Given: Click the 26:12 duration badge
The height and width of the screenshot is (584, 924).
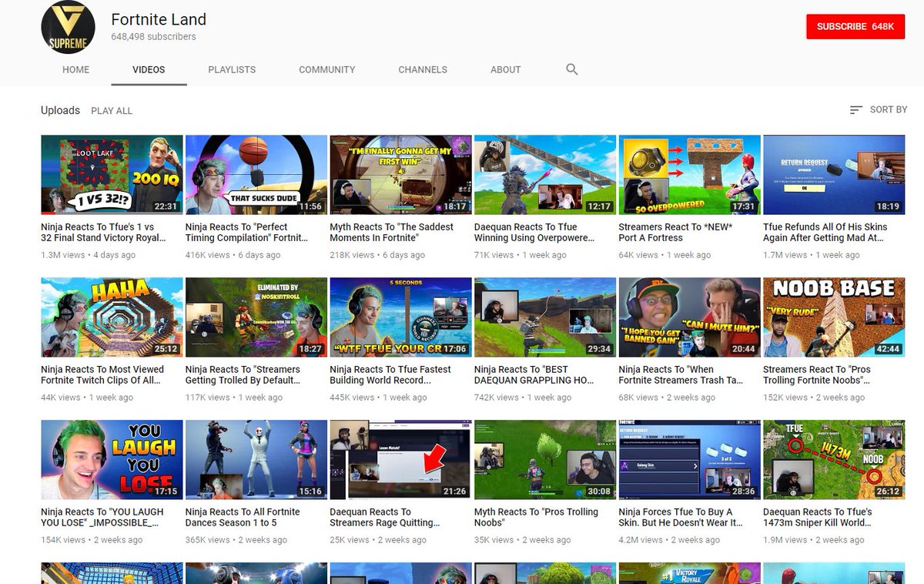Looking at the screenshot, I should [x=888, y=492].
